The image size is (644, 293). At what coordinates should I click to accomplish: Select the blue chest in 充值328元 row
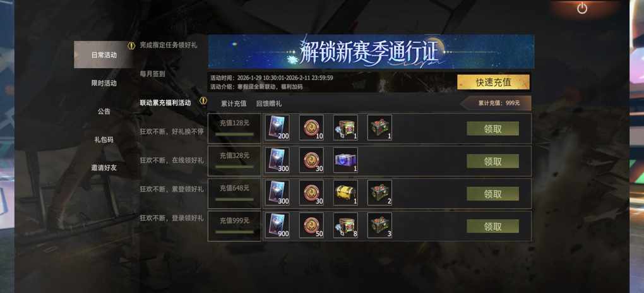coord(345,160)
